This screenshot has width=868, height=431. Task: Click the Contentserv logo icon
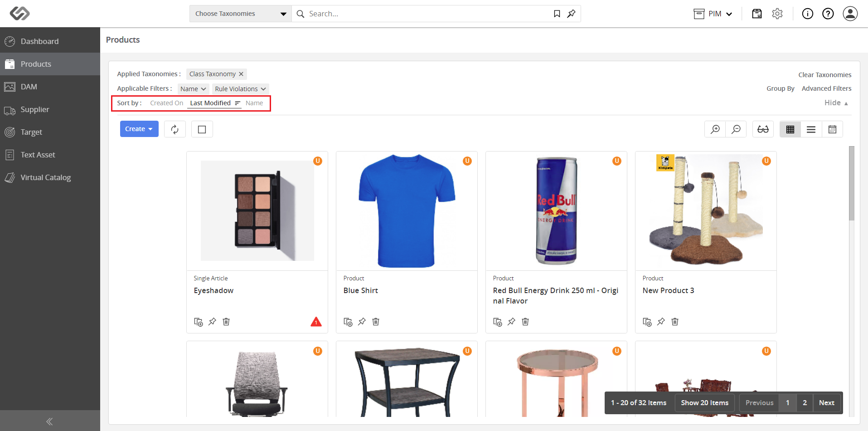coord(20,14)
